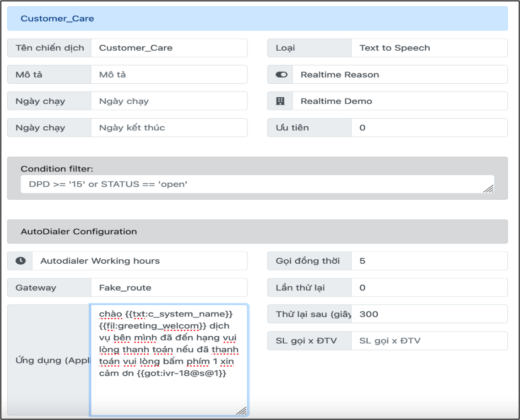Click the SL gọi x ĐTV input

pyautogui.click(x=429, y=341)
